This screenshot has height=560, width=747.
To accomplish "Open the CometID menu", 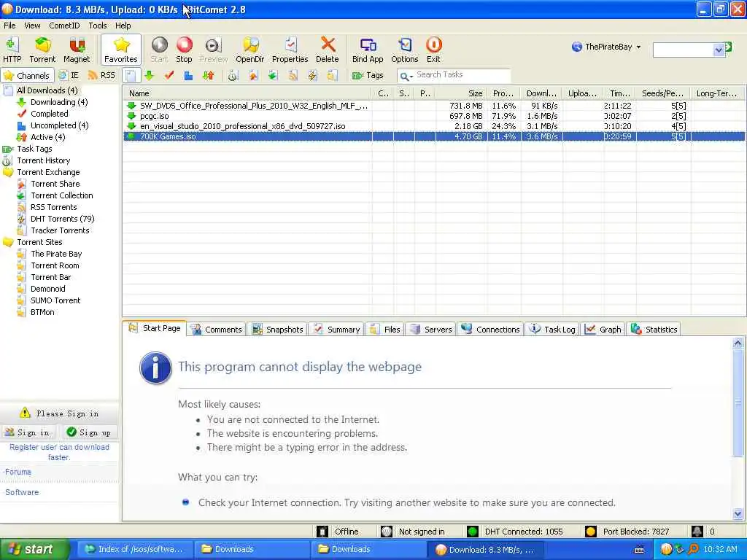I will tap(64, 26).
